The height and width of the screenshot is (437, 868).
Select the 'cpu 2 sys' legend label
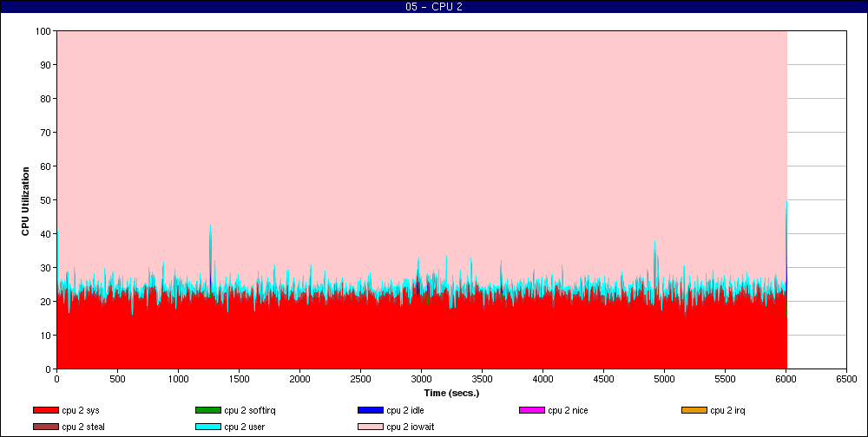pos(81,410)
